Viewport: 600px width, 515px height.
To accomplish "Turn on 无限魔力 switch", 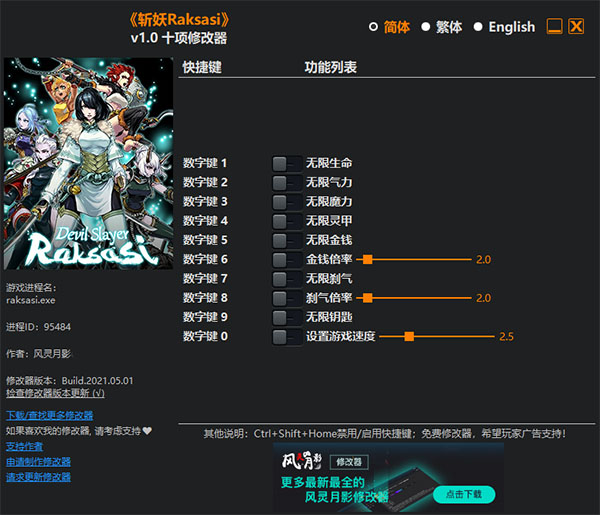I will click(287, 201).
